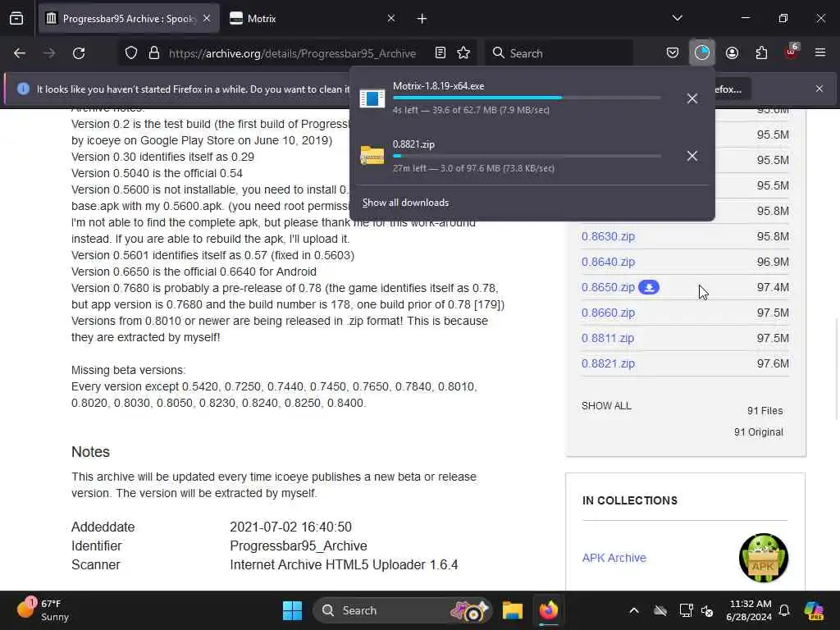Open Extensions puzzle icon

point(761,52)
